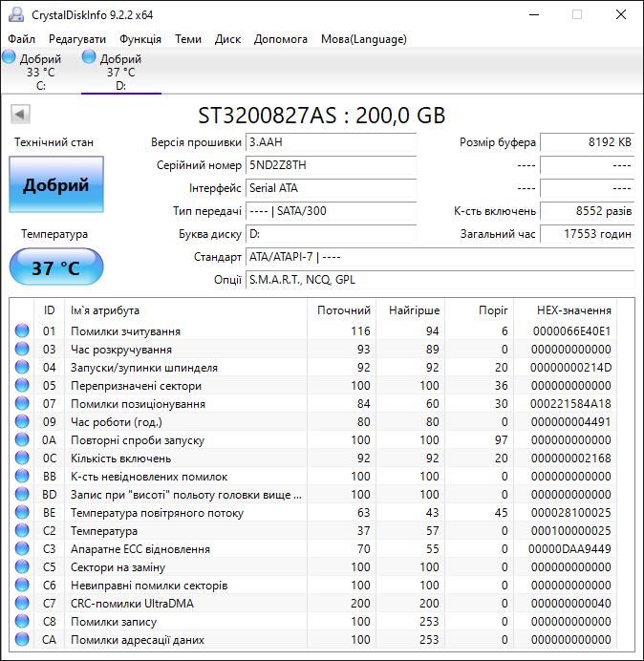Screen dimensions: 644x661
Task: Click the drive letter field D:
Action: point(331,234)
